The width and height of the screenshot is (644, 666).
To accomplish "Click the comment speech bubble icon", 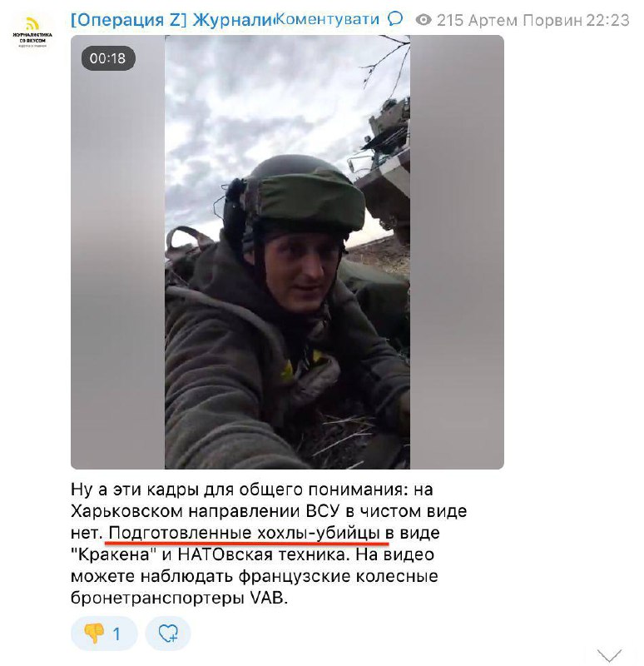I will [395, 18].
